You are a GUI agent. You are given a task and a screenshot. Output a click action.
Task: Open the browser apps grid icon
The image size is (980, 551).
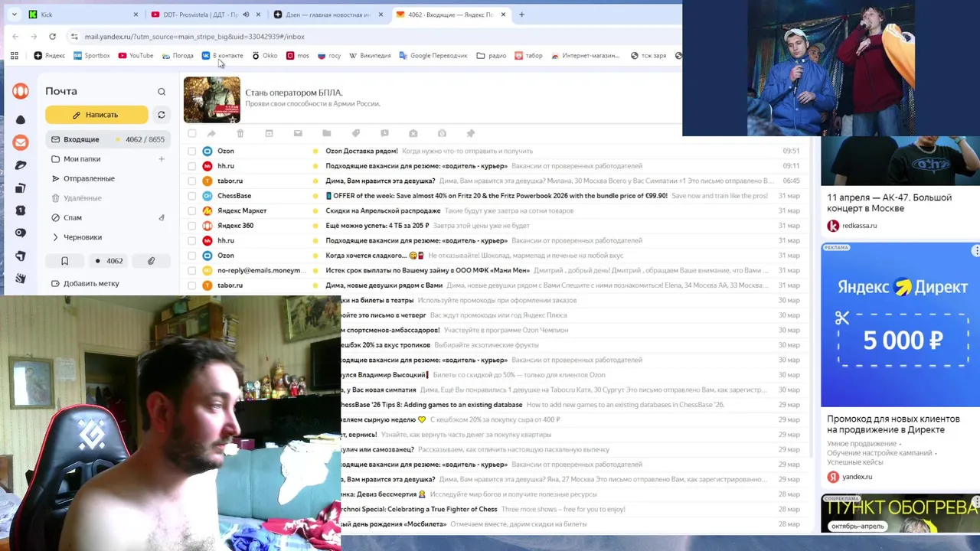(x=14, y=55)
